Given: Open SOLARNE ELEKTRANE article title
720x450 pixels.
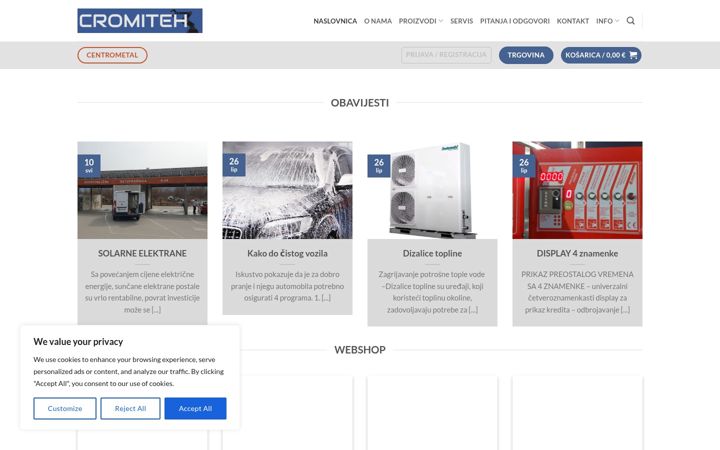Looking at the screenshot, I should (x=142, y=253).
